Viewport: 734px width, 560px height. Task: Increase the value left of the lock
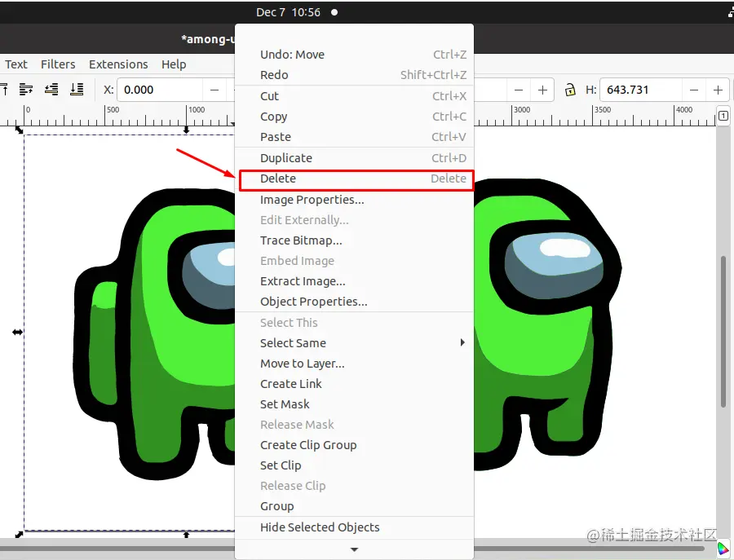pos(542,90)
